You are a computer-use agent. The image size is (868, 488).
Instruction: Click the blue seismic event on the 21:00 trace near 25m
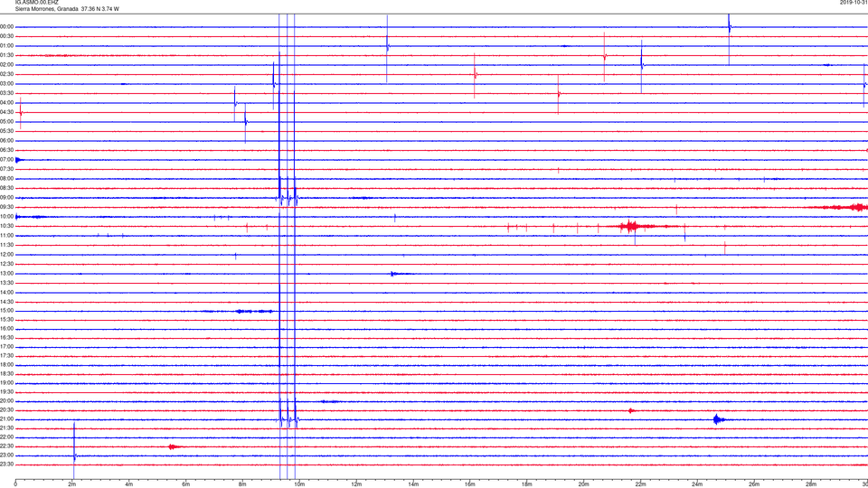click(719, 419)
